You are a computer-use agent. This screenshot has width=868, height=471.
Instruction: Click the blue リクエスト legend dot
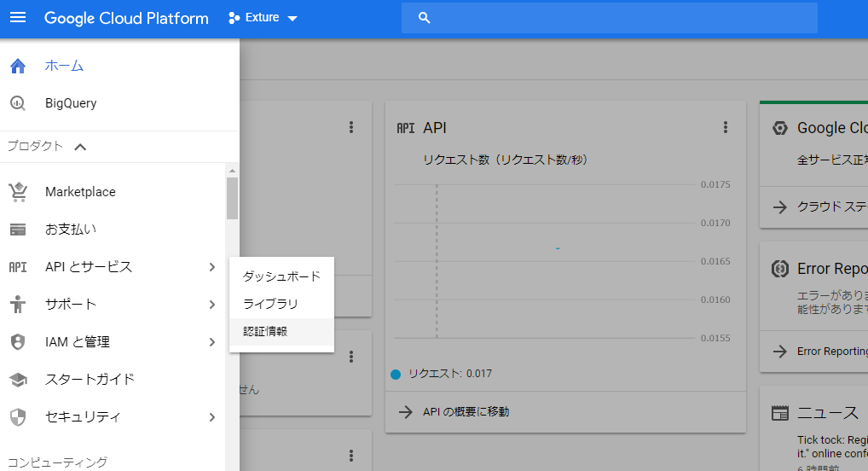(396, 375)
